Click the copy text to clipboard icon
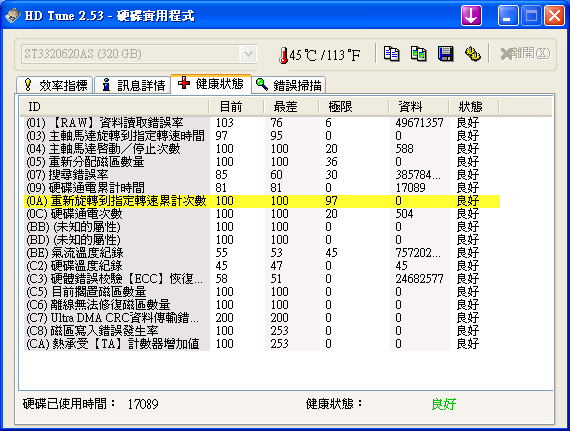The height and width of the screenshot is (431, 570). pos(392,54)
